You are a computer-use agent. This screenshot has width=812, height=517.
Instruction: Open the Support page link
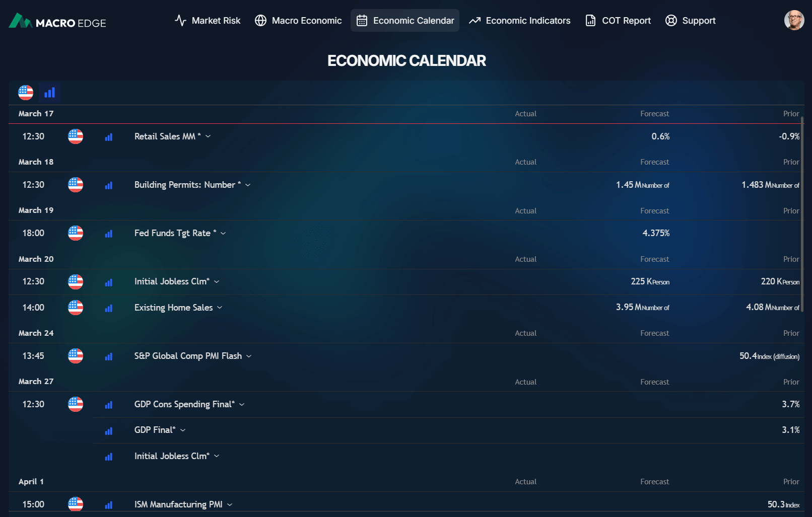tap(691, 21)
